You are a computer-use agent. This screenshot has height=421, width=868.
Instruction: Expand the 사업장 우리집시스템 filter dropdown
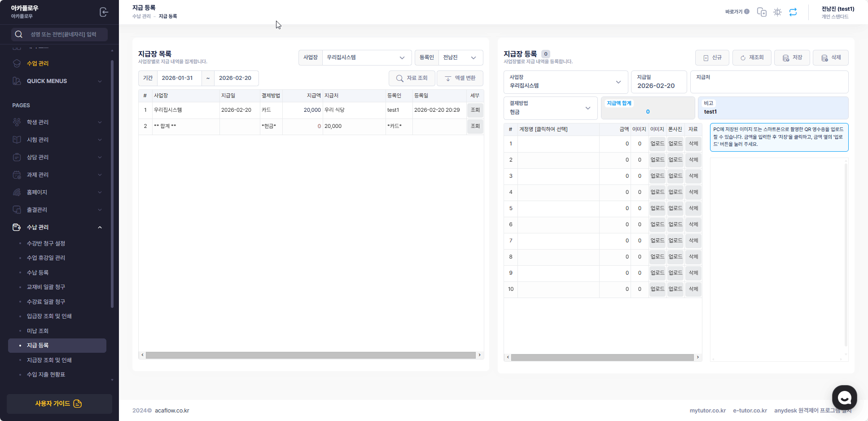click(x=366, y=57)
